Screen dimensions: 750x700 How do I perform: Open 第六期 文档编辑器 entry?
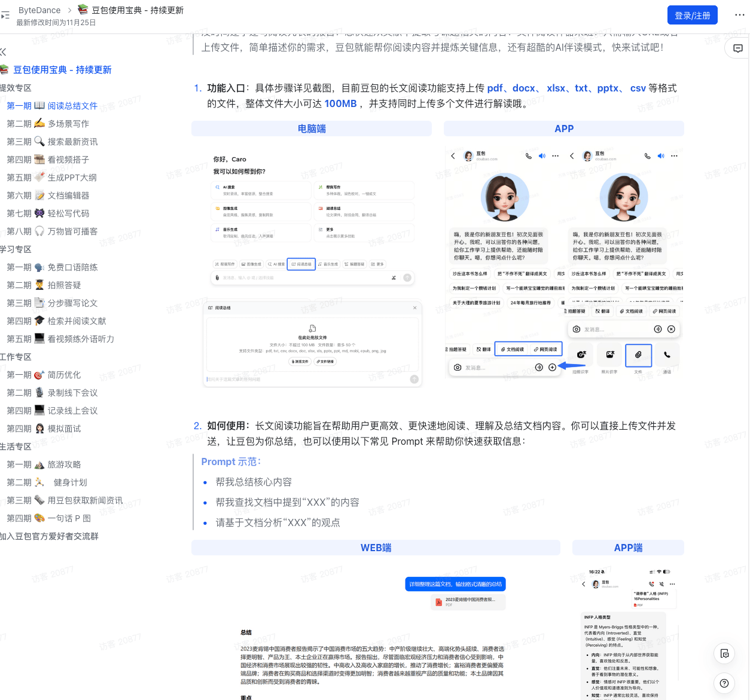(x=48, y=195)
